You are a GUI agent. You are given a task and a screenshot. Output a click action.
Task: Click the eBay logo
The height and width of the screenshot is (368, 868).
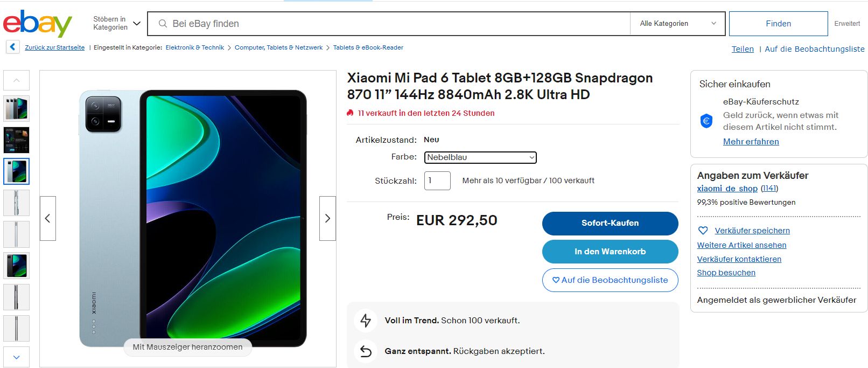click(38, 24)
